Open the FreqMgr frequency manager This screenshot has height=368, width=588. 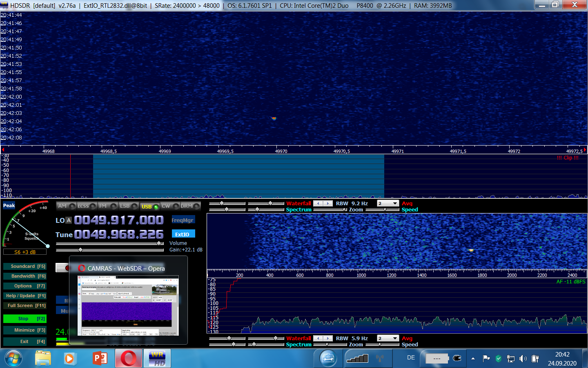[183, 220]
